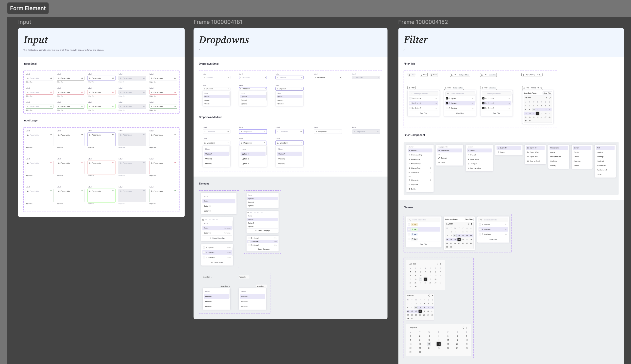Tick the checkbox beside the yellow Tag
Image resolution: width=631 pixels, height=364 pixels.
point(409,225)
